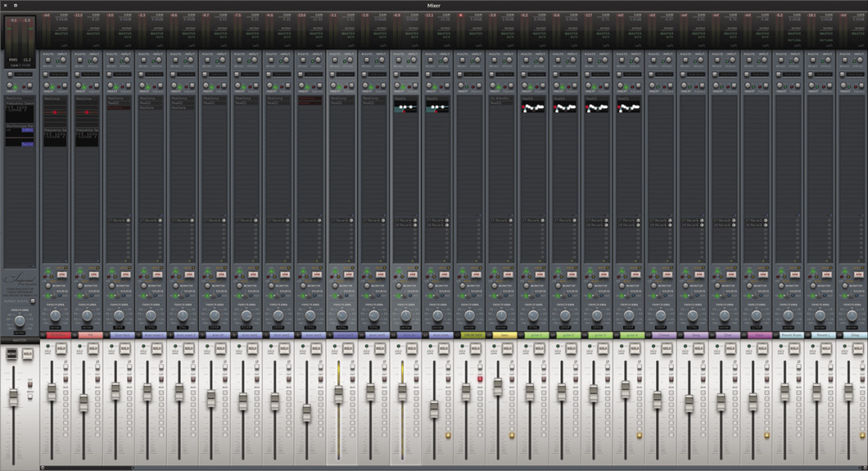Image resolution: width=868 pixels, height=471 pixels.
Task: Toggle the lit mute button on DRUM MIDI
Action: click(x=480, y=379)
